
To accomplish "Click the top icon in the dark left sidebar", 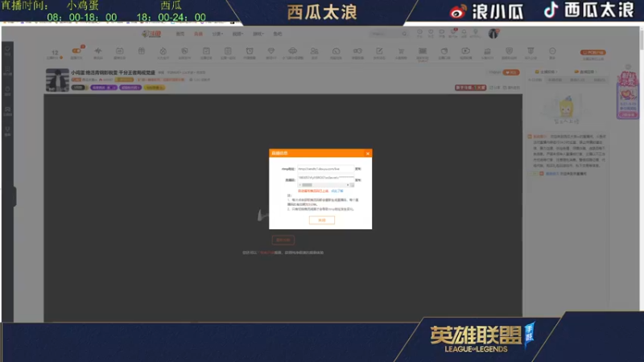I will point(7,51).
